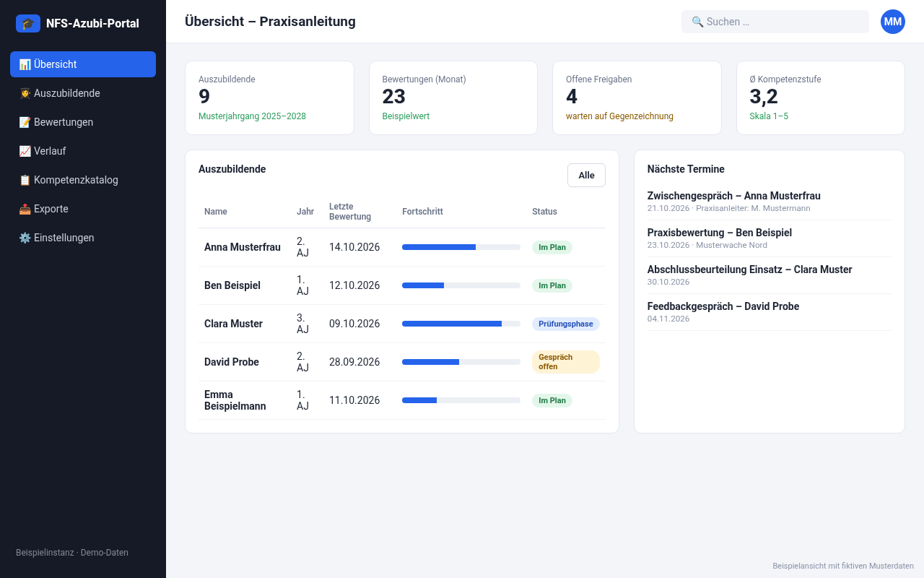Click Clara Muster's progress bar

point(461,324)
